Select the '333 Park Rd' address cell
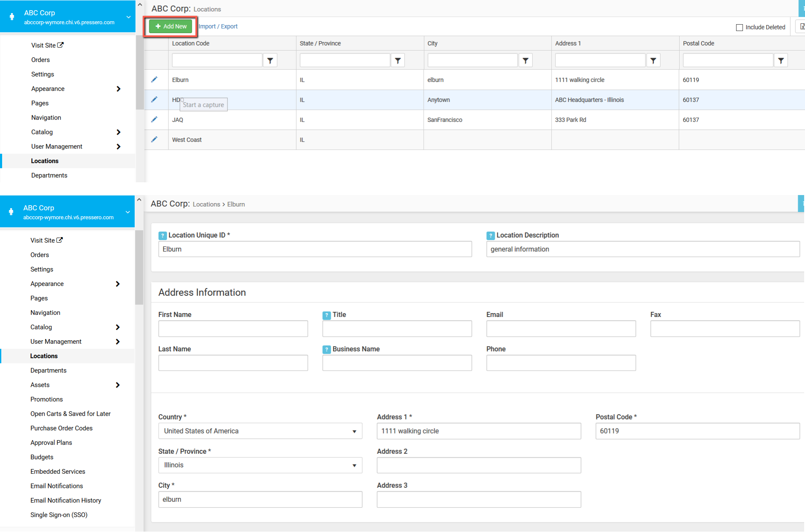The image size is (805, 532). pyautogui.click(x=615, y=120)
